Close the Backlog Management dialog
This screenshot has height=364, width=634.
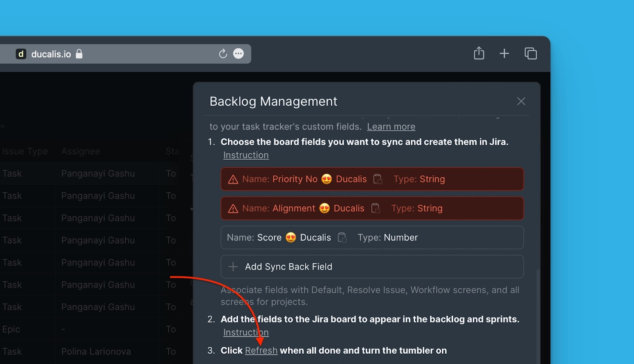coord(521,101)
